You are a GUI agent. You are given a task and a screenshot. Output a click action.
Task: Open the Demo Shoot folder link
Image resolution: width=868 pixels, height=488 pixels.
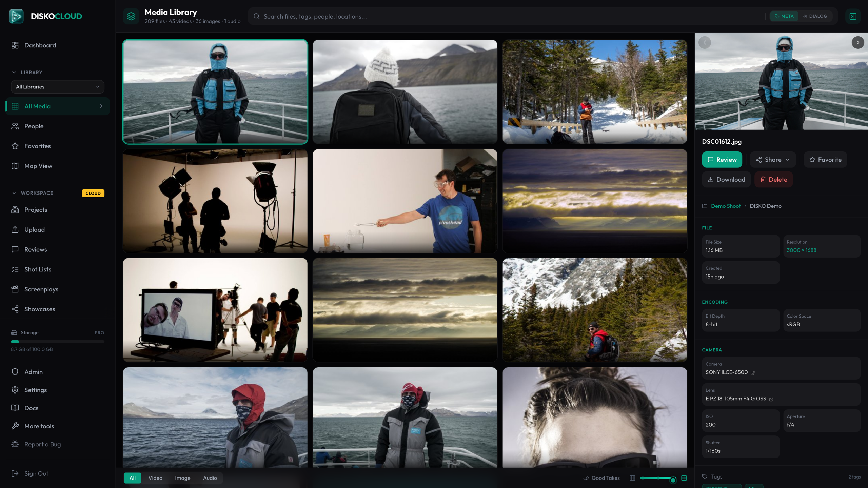[x=726, y=206]
